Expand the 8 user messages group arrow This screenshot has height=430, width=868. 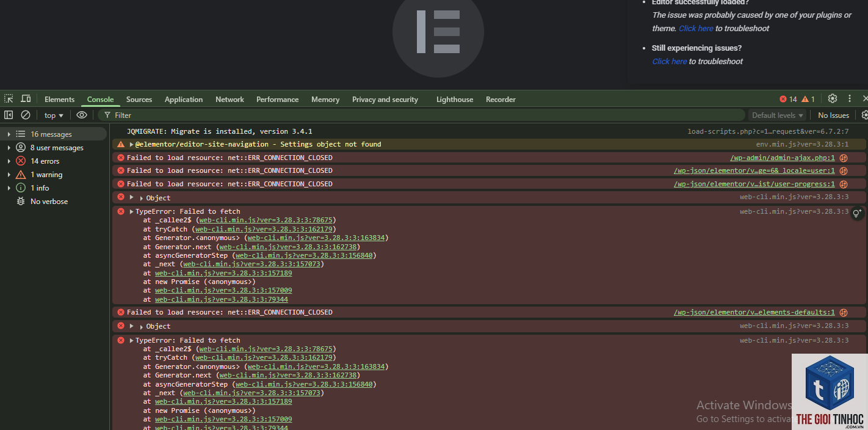[9, 147]
